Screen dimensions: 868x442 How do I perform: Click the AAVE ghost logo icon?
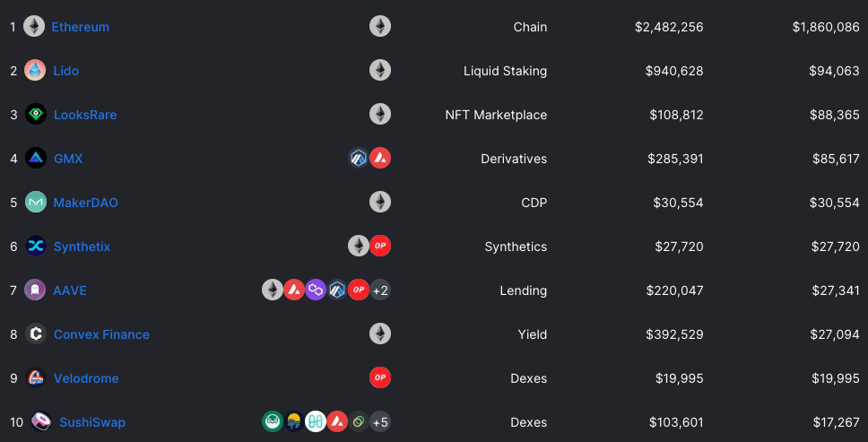coord(35,290)
